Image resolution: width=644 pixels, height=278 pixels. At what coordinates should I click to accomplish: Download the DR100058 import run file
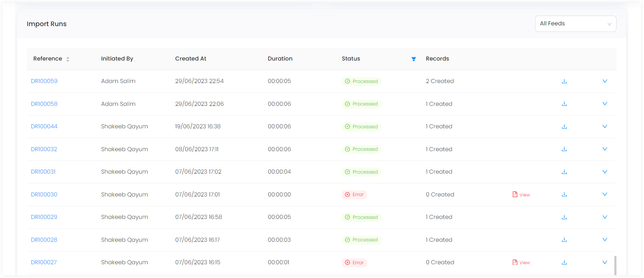[564, 104]
